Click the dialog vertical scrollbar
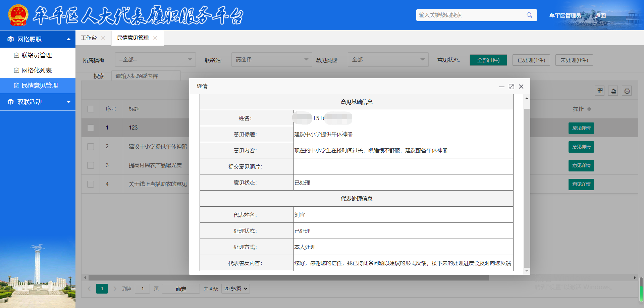The height and width of the screenshot is (308, 644). coord(527,188)
